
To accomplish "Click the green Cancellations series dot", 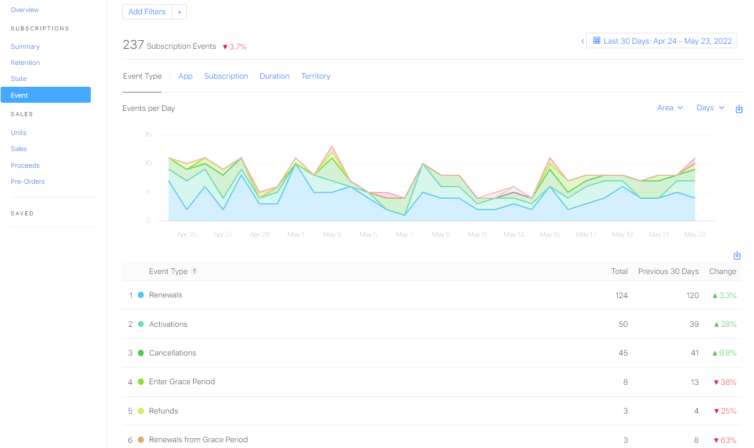I will pos(141,353).
